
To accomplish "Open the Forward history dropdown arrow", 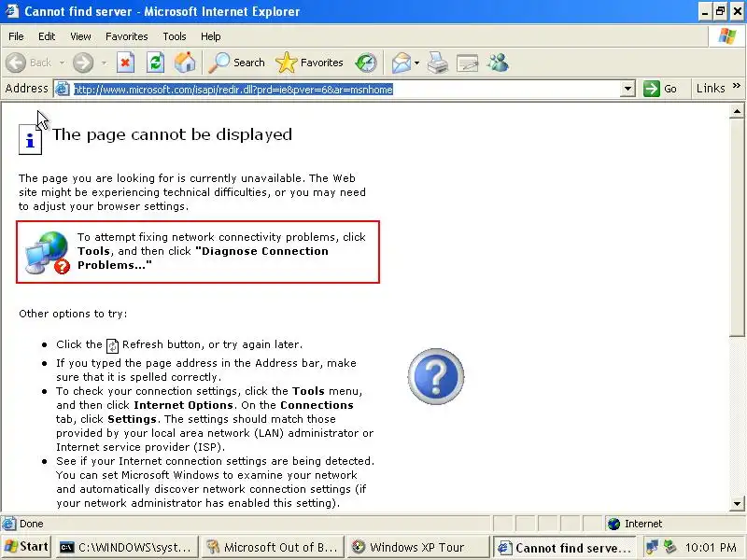I will click(x=104, y=63).
